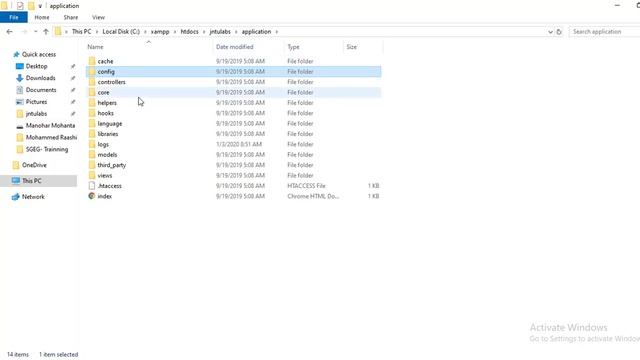The height and width of the screenshot is (360, 640).
Task: Click jntulabs in address breadcrumb
Action: click(x=220, y=31)
